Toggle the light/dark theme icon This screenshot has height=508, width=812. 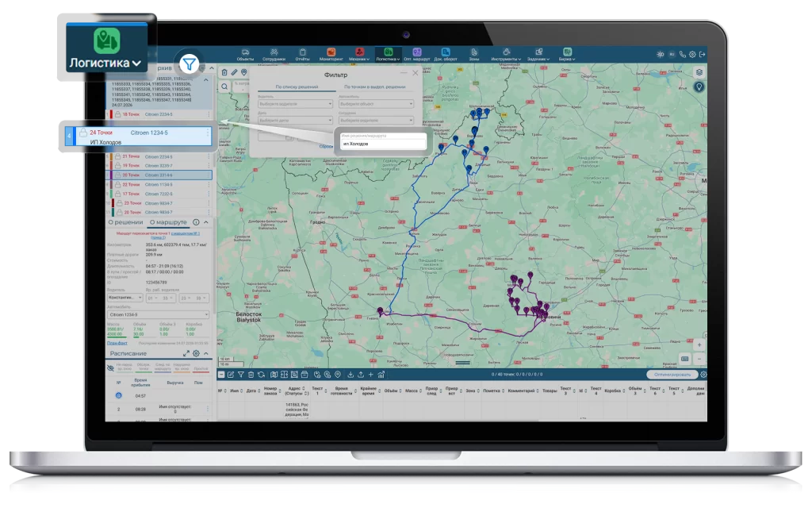coord(661,54)
